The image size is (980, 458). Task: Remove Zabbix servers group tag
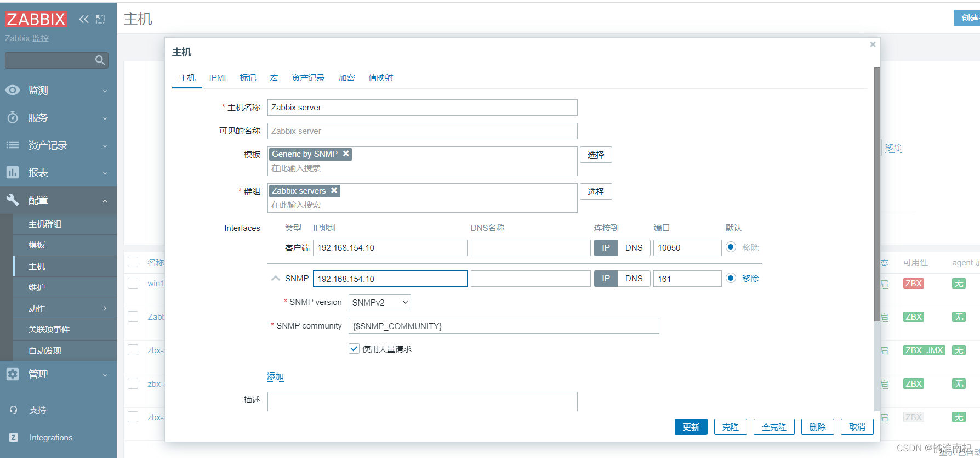coord(334,190)
